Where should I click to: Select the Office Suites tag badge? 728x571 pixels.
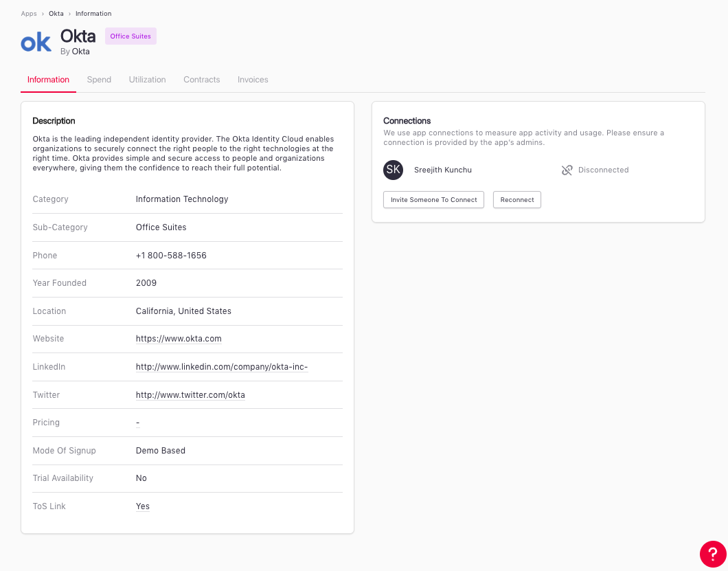tap(130, 36)
